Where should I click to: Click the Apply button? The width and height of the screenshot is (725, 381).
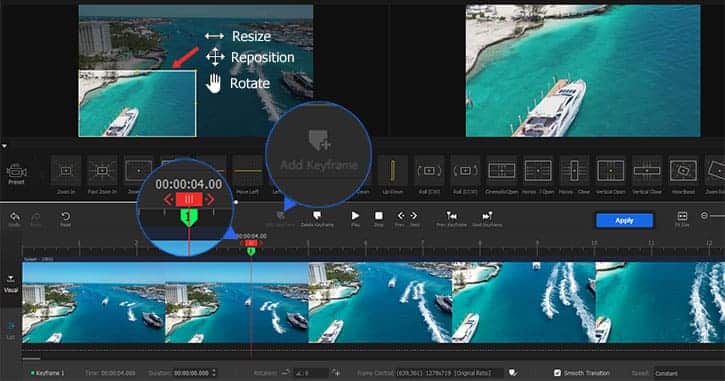[624, 221]
